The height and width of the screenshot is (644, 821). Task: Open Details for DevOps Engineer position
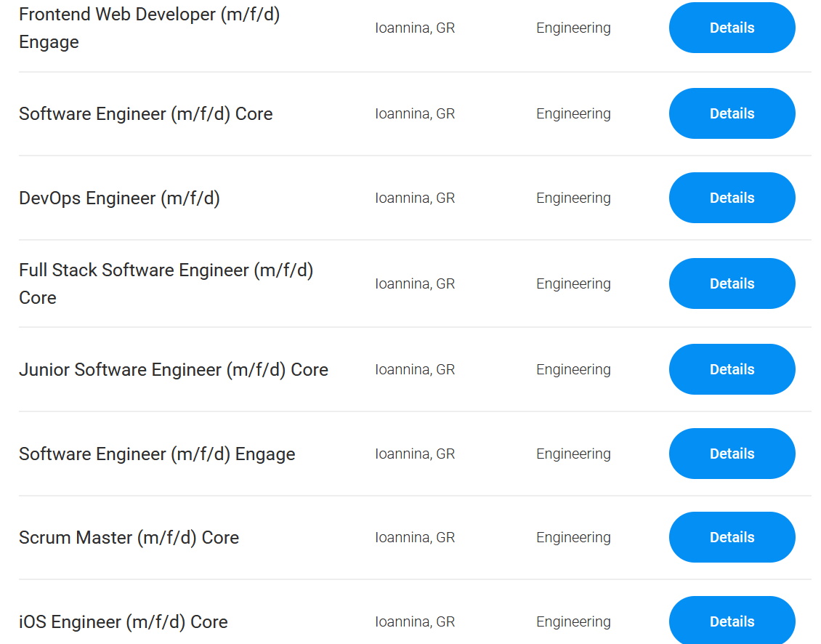click(732, 198)
